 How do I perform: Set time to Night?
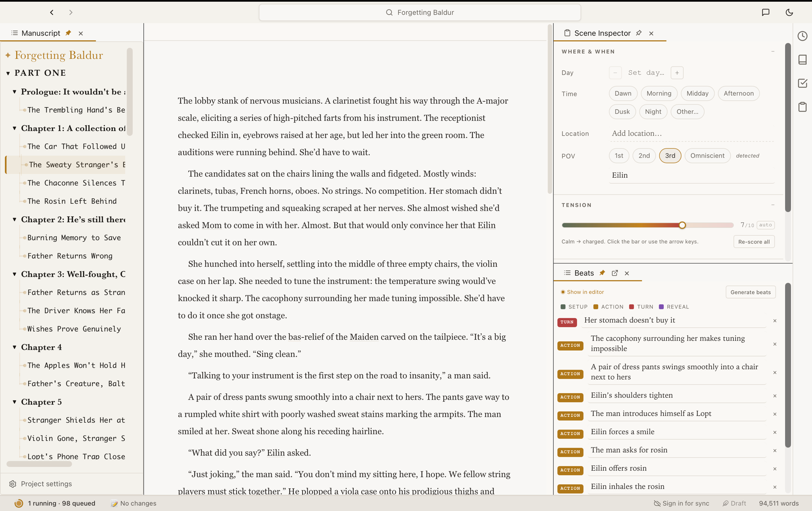click(653, 112)
